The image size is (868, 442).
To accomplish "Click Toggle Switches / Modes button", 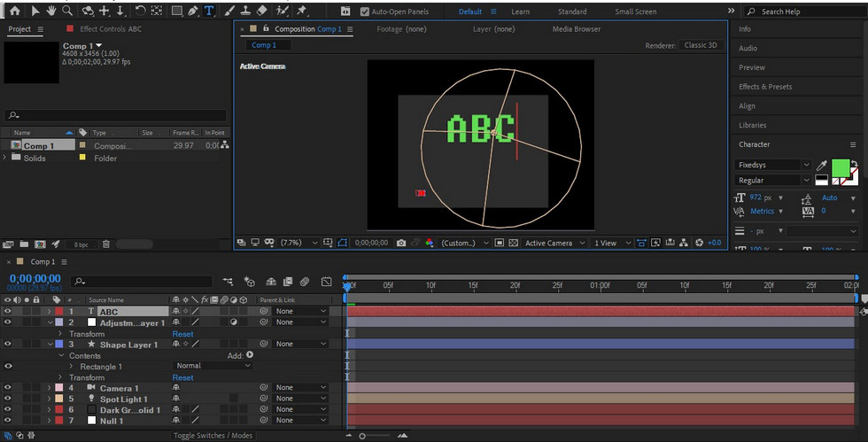I will click(x=213, y=435).
